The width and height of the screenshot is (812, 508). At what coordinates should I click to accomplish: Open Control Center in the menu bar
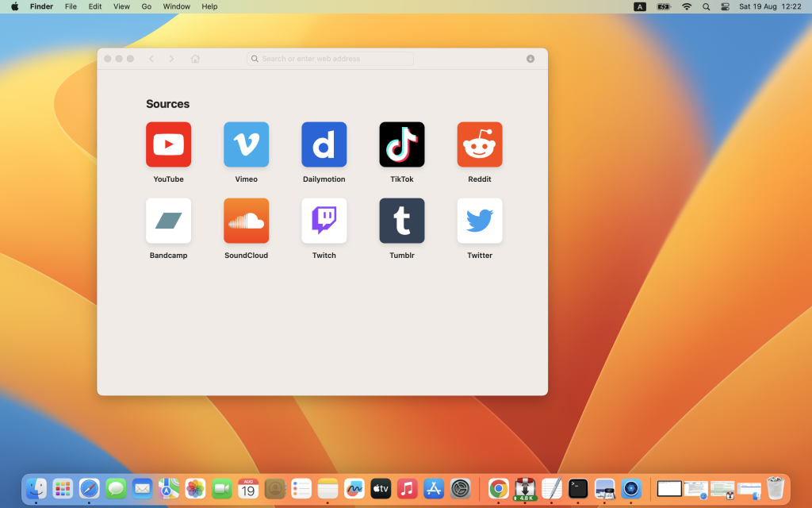coord(725,6)
